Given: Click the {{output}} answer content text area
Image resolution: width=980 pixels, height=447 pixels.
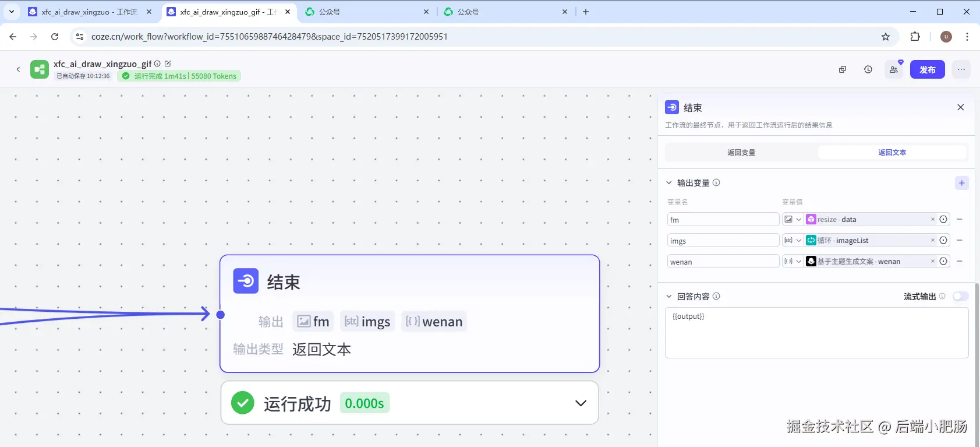Looking at the screenshot, I should coord(816,333).
